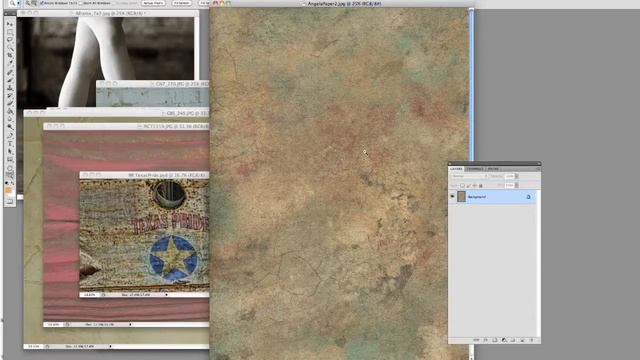Toggle lock transparent pixels
Viewport: 640px width, 360px height.
click(x=462, y=186)
